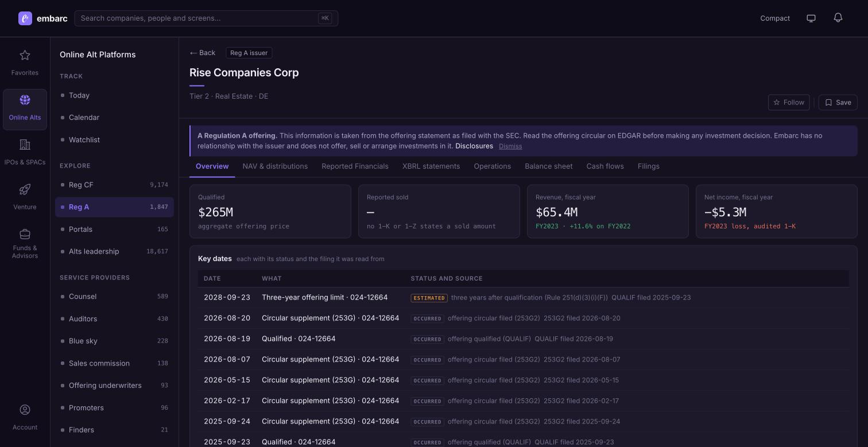This screenshot has width=868, height=447.
Task: Go to IPOs & SPACs building icon
Action: click(25, 145)
